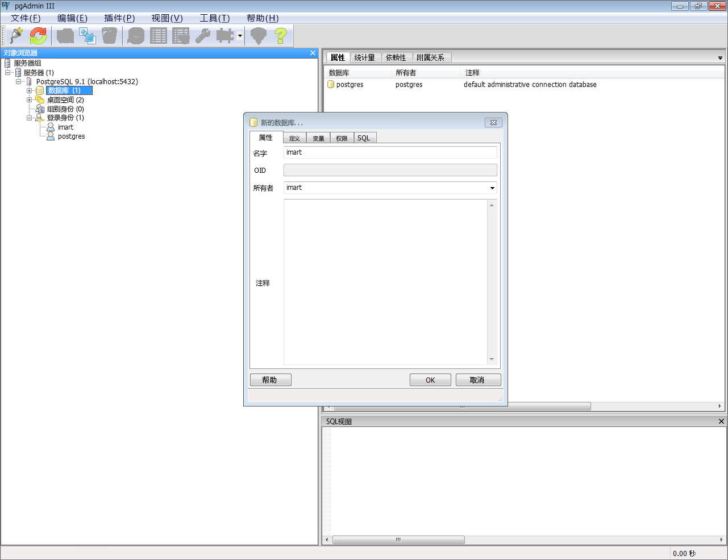Switch to the 变量 tab in dialog
Screen dimensions: 728x560
(318, 138)
